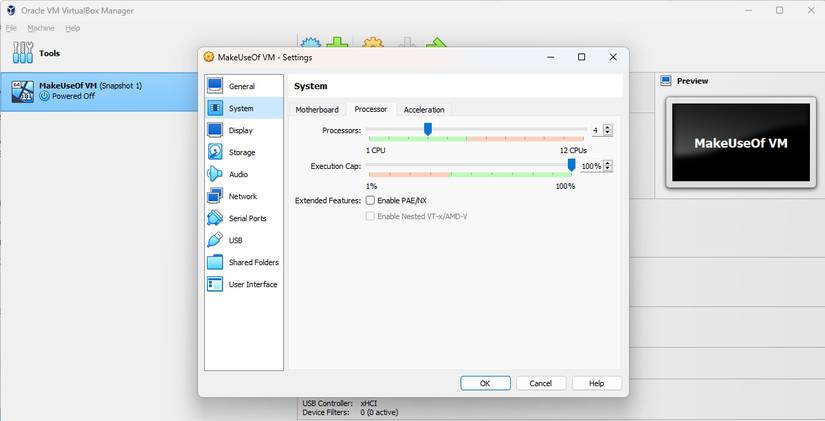This screenshot has width=825, height=421.
Task: Open Shared Folders settings icon
Action: pos(215,262)
